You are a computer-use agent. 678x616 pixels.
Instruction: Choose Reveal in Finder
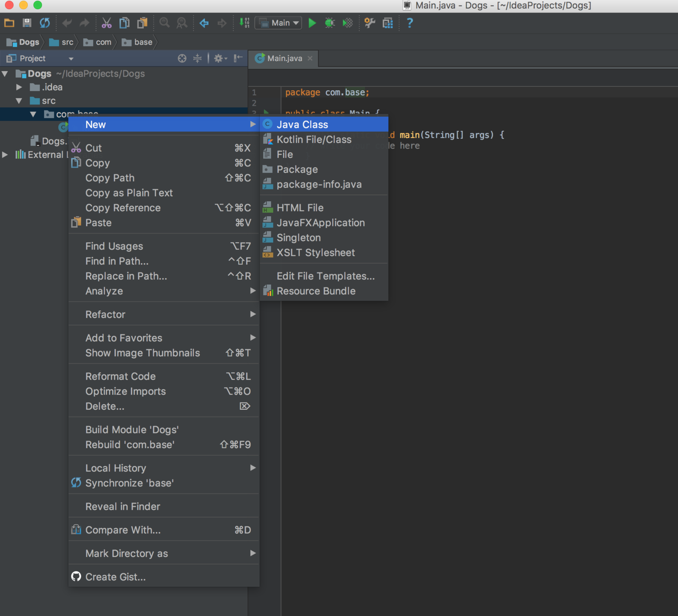tap(164, 506)
